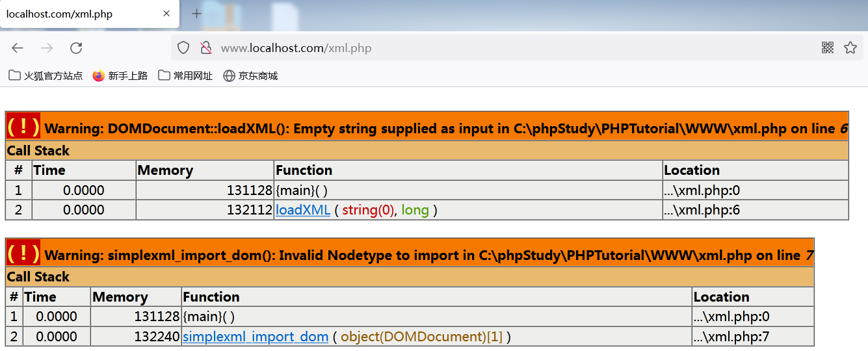Click the forward navigation arrow

47,47
